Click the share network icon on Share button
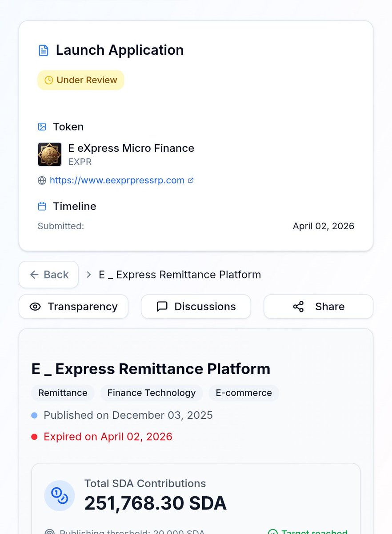This screenshot has width=392, height=534. click(298, 307)
